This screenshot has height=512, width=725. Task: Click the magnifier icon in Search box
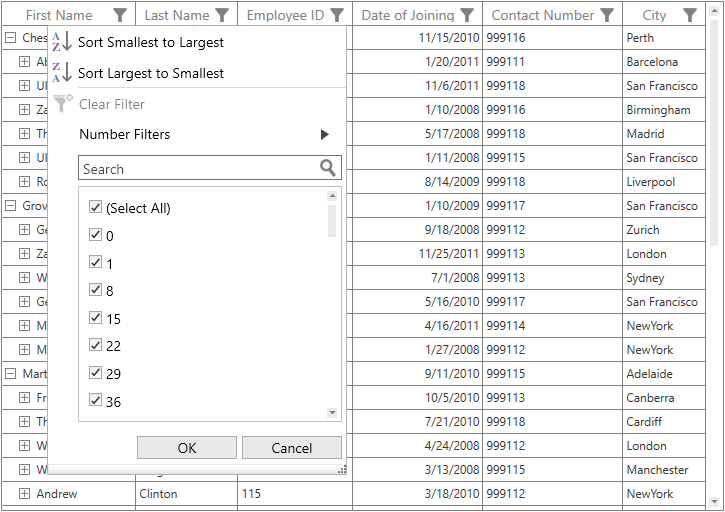point(328,168)
